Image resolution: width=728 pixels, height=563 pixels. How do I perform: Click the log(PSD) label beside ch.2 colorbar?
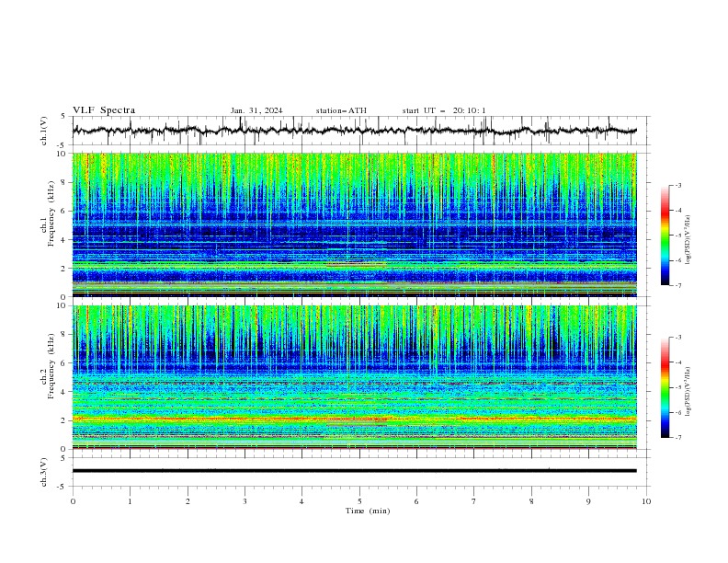[688, 392]
